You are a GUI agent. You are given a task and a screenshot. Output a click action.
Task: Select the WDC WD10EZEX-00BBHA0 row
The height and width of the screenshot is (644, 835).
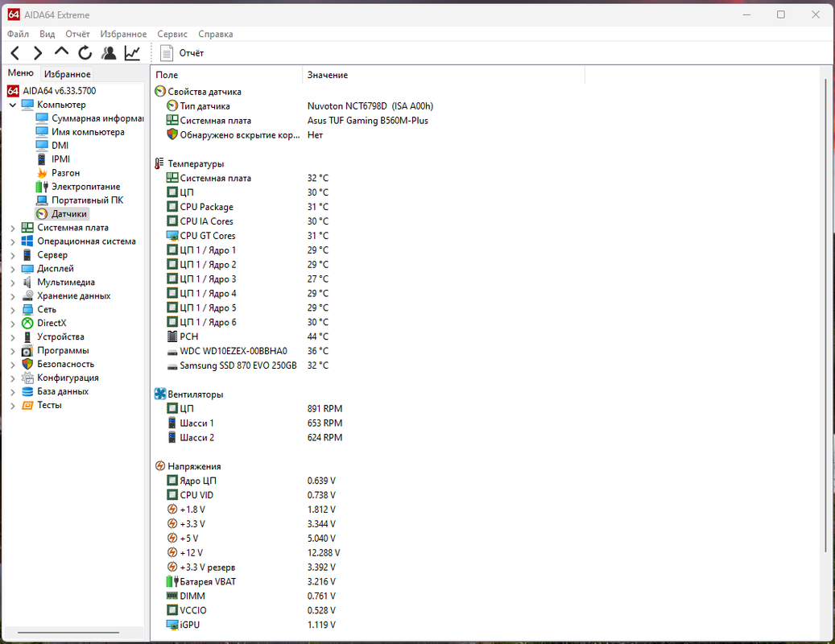(248, 351)
